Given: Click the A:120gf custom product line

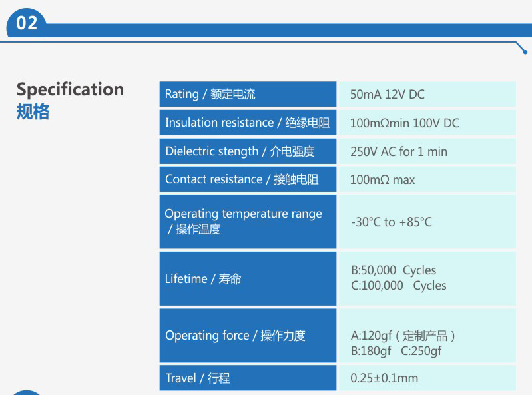Looking at the screenshot, I should 403,336.
